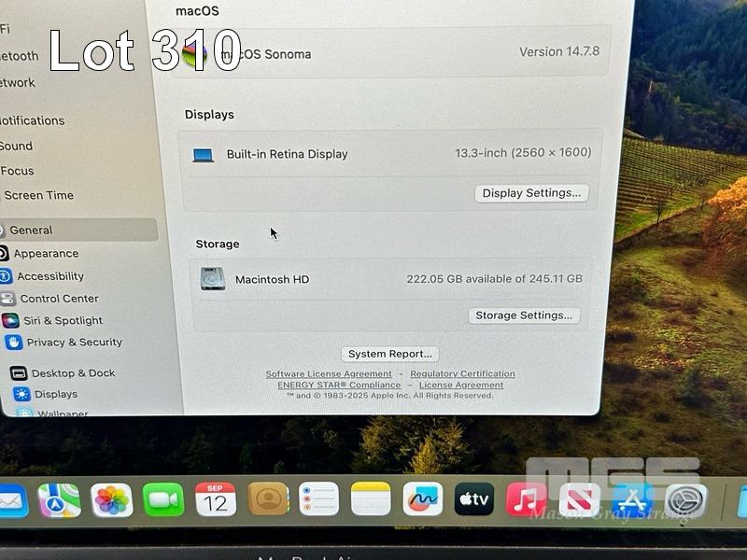Open Photos app in the Dock
The width and height of the screenshot is (747, 560).
[x=112, y=500]
